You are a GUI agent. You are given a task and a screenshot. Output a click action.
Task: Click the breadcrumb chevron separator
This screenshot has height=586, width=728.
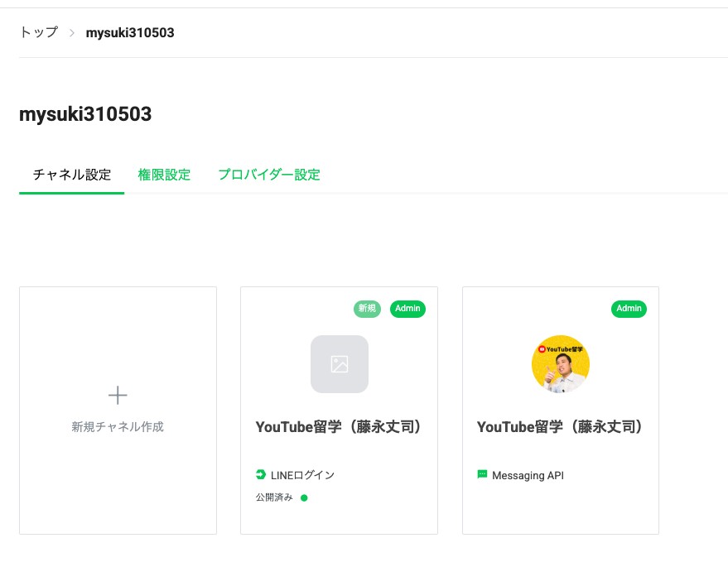click(72, 33)
